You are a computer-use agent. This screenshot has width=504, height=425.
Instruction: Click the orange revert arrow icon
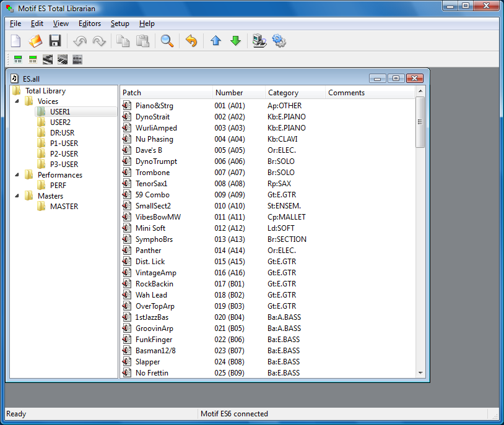pyautogui.click(x=191, y=41)
